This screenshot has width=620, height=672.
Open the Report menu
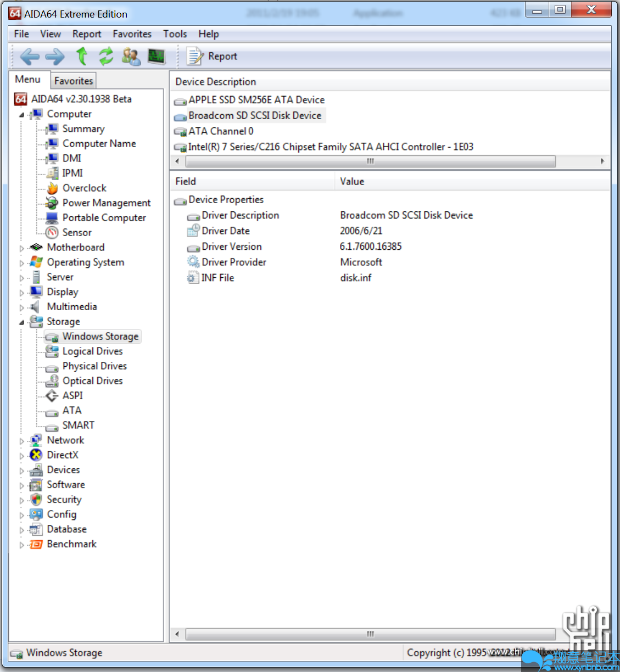tap(87, 34)
